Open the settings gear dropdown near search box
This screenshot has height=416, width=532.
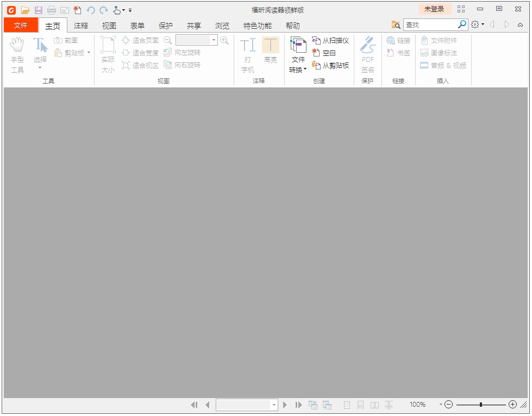pyautogui.click(x=476, y=24)
